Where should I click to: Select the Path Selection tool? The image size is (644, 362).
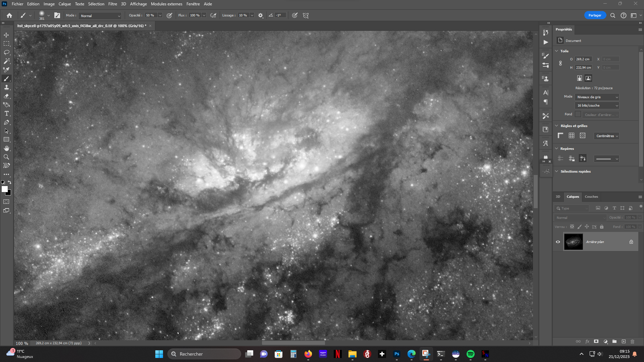[6, 131]
